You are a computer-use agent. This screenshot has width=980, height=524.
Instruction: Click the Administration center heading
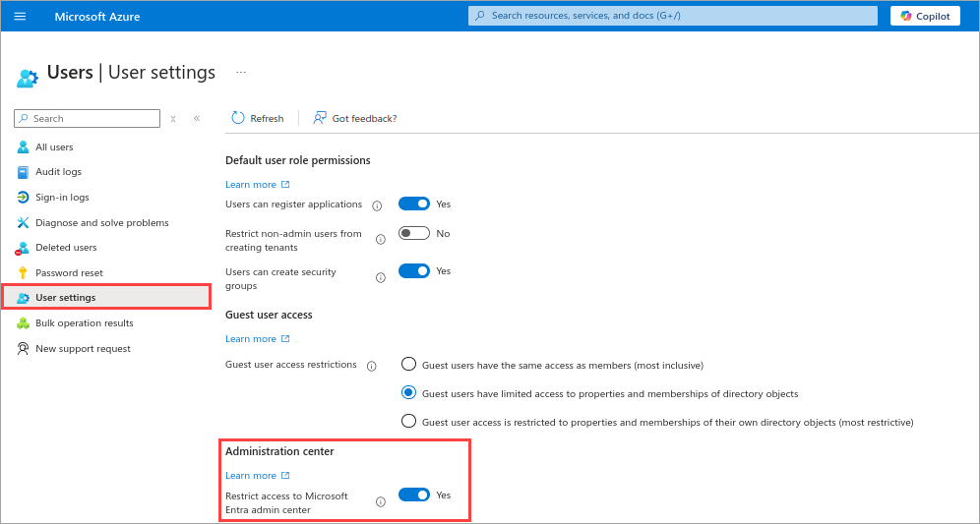pyautogui.click(x=279, y=451)
